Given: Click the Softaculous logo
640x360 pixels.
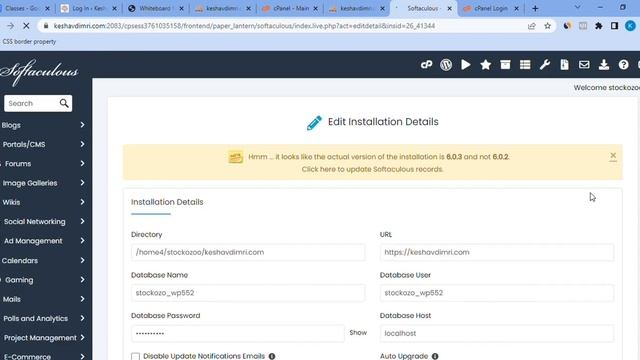Looking at the screenshot, I should (x=39, y=72).
